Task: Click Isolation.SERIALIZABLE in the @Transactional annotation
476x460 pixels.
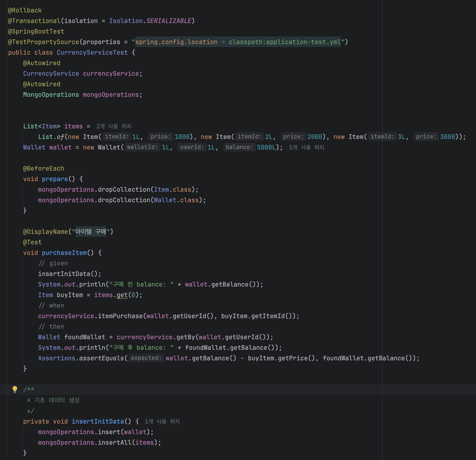Action: 150,21
